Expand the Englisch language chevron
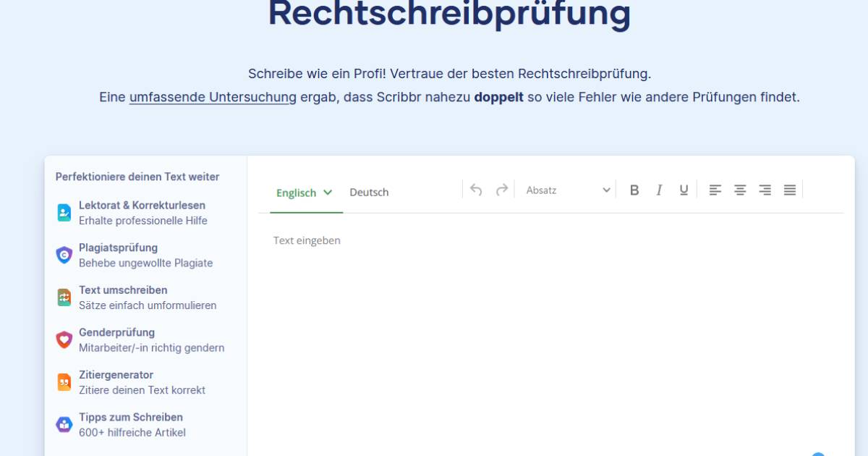Viewport: 868px width, 456px height. (x=327, y=193)
